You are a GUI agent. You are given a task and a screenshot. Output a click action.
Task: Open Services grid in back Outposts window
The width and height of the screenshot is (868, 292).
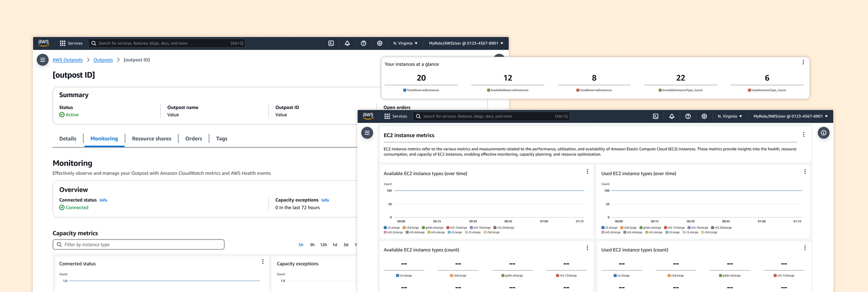71,43
